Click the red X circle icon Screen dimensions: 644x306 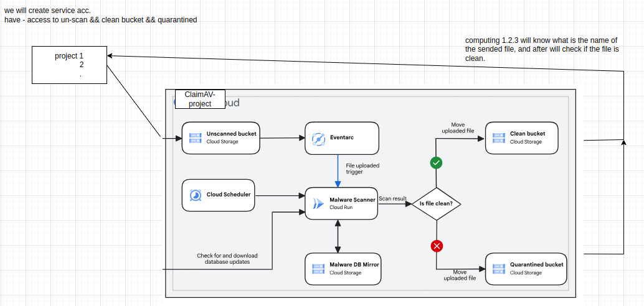pyautogui.click(x=436, y=246)
